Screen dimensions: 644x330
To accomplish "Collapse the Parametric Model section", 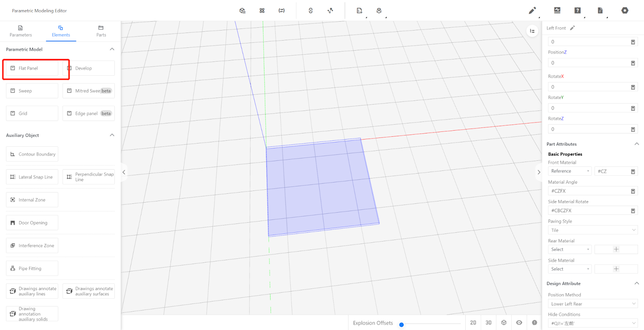I will [112, 49].
